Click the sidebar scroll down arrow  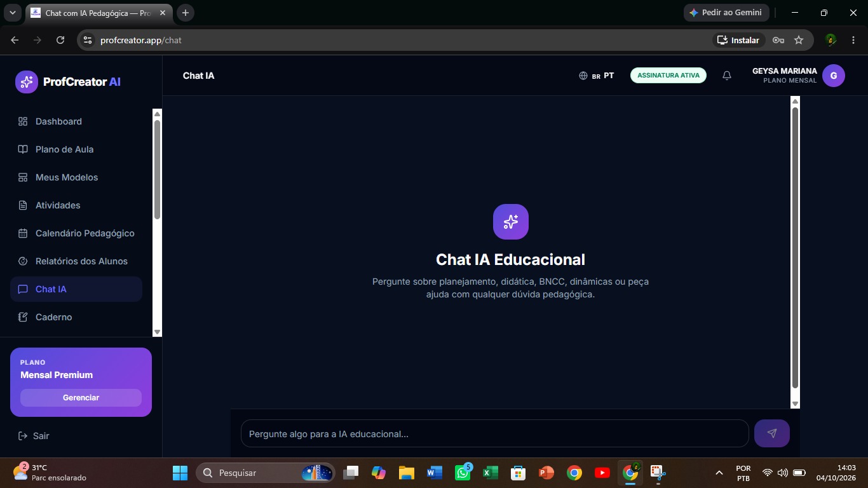click(x=157, y=332)
